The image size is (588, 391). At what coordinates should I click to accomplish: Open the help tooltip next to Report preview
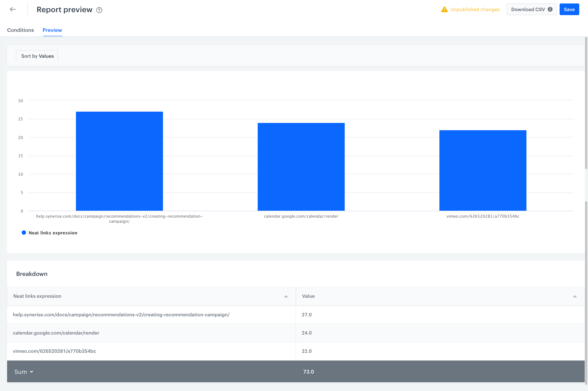click(99, 10)
